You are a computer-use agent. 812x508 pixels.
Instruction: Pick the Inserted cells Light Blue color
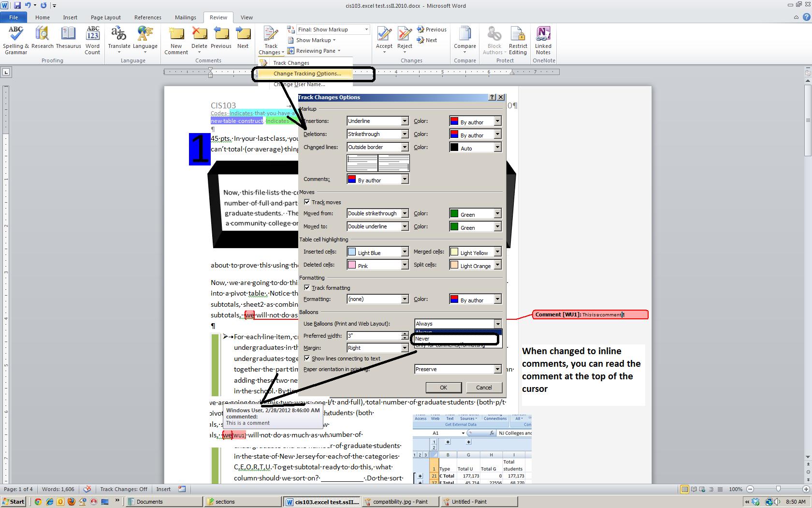tap(377, 252)
